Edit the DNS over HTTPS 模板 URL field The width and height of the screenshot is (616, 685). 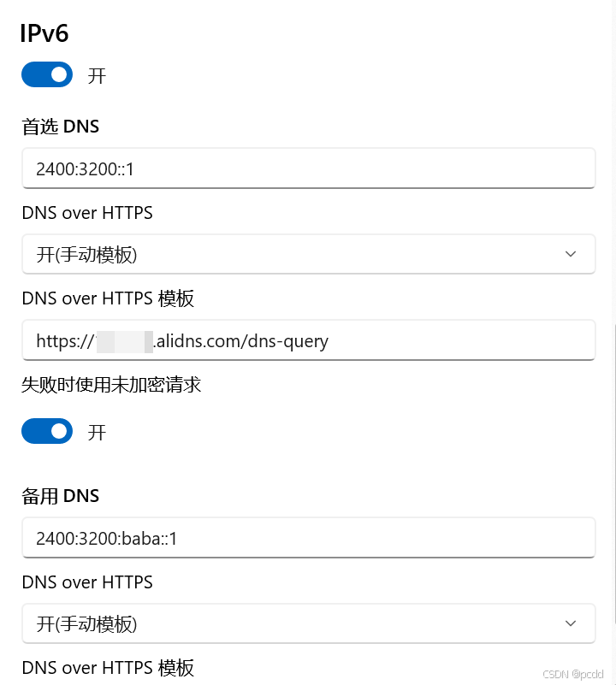click(x=308, y=340)
